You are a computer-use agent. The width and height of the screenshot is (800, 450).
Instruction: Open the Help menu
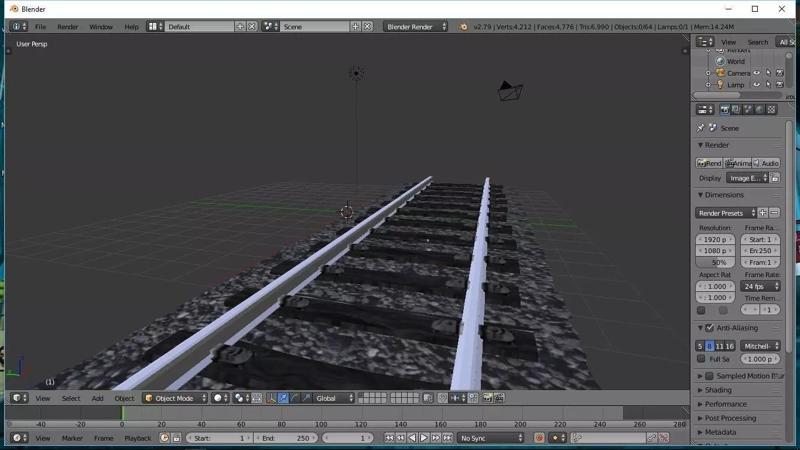[131, 27]
